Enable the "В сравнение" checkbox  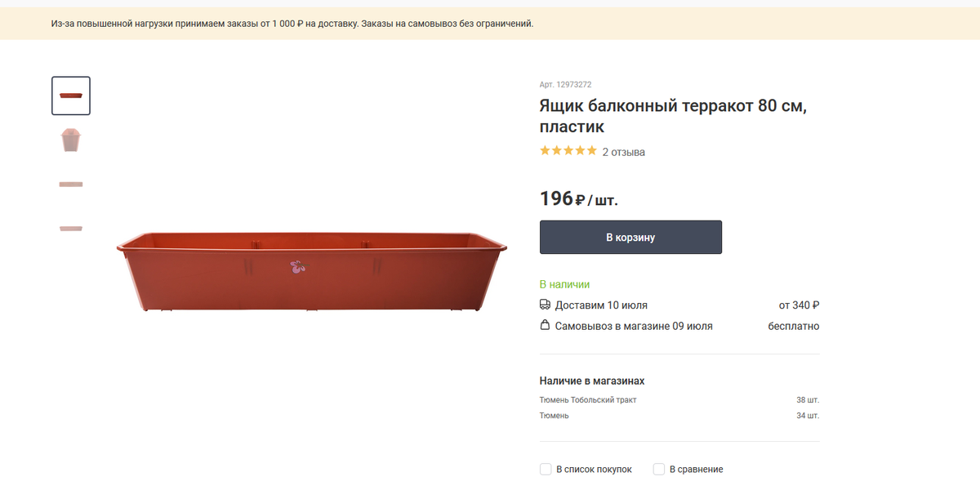(x=659, y=470)
